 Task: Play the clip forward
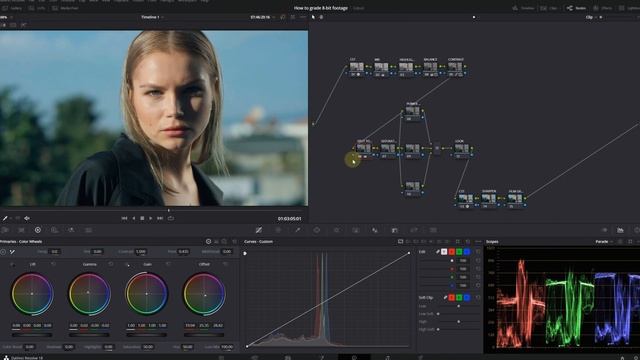pos(151,218)
